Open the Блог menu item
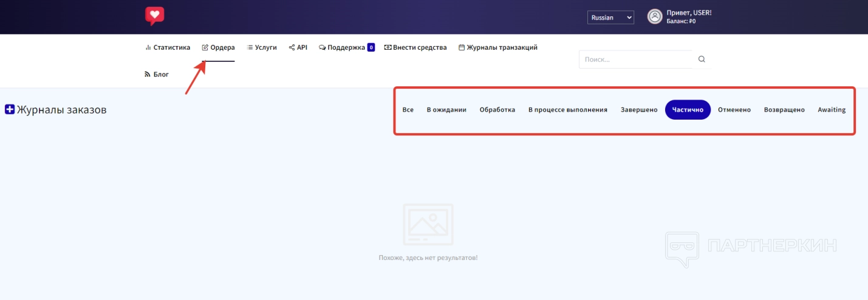This screenshot has height=300, width=868. coord(157,74)
